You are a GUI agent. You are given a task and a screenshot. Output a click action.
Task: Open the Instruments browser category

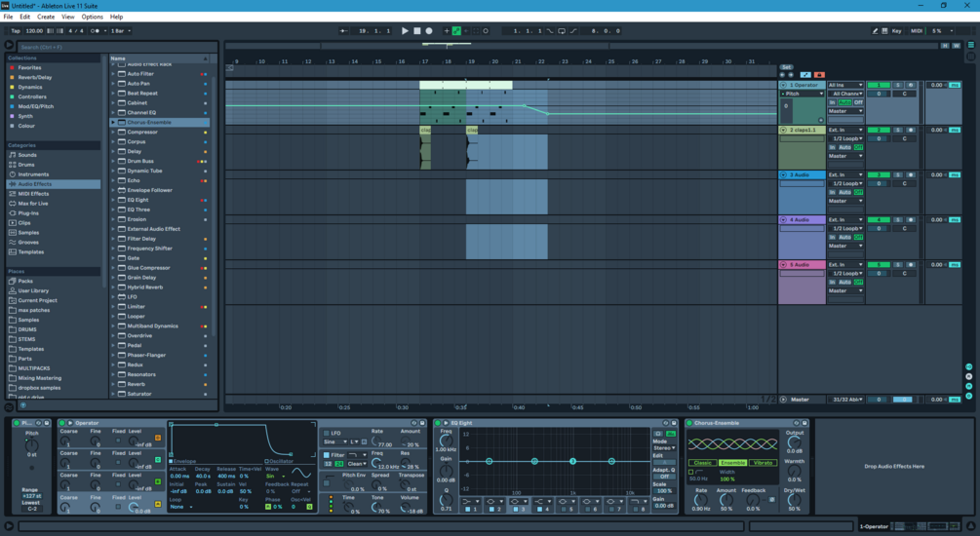tap(33, 174)
